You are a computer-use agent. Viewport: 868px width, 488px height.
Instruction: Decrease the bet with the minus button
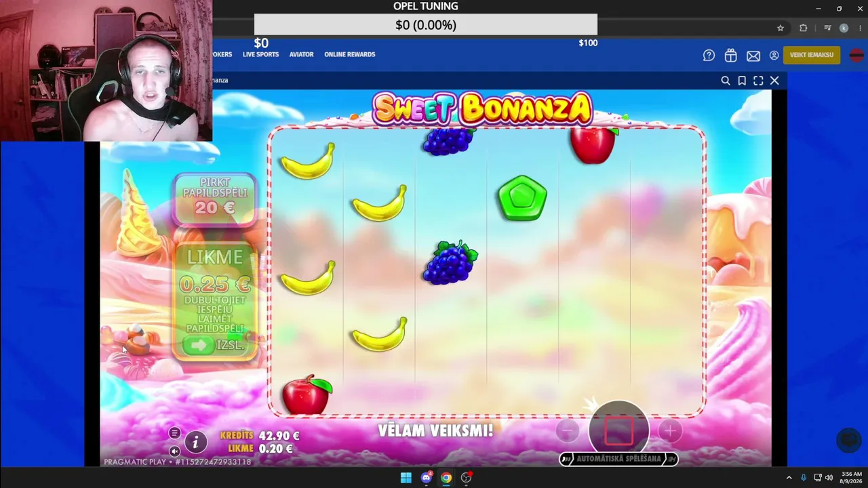pos(568,430)
